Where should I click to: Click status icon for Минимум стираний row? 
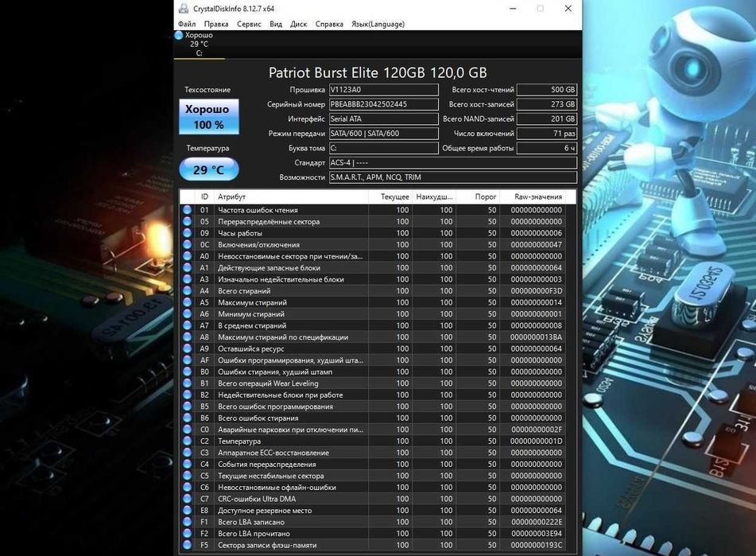[x=187, y=314]
